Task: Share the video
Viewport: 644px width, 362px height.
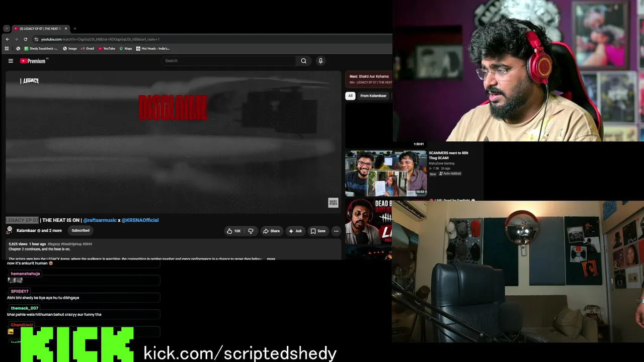Action: 272,231
